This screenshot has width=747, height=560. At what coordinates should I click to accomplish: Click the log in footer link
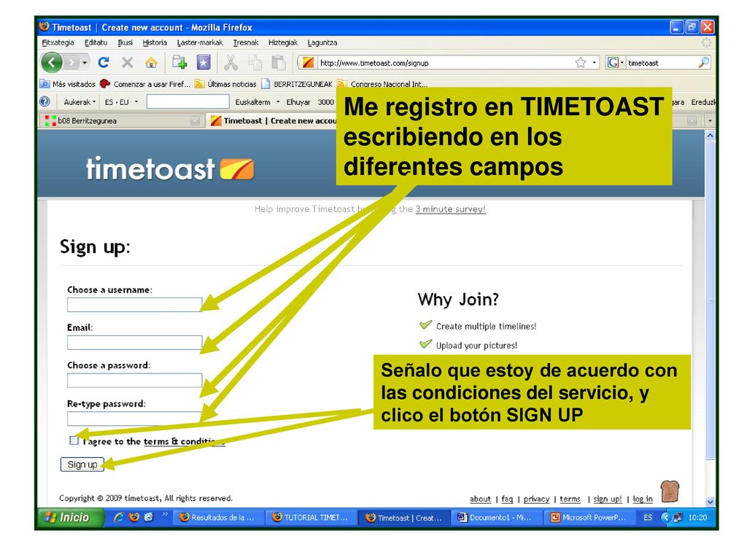(643, 499)
